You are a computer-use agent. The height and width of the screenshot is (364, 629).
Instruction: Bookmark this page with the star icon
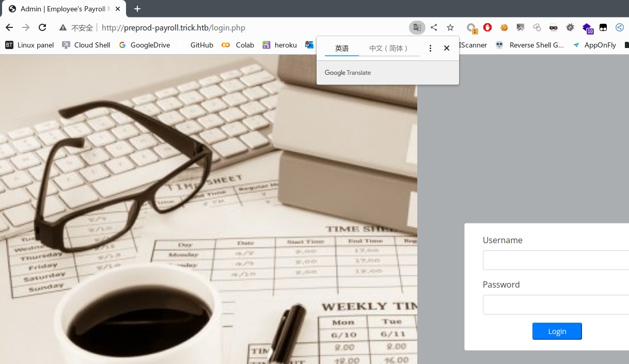(x=450, y=28)
